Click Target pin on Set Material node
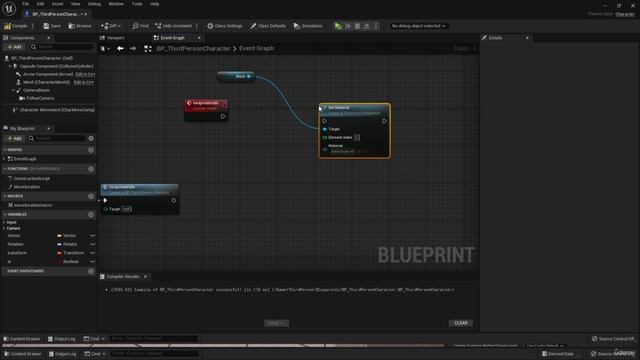Image resolution: width=640 pixels, height=360 pixels. coord(325,129)
